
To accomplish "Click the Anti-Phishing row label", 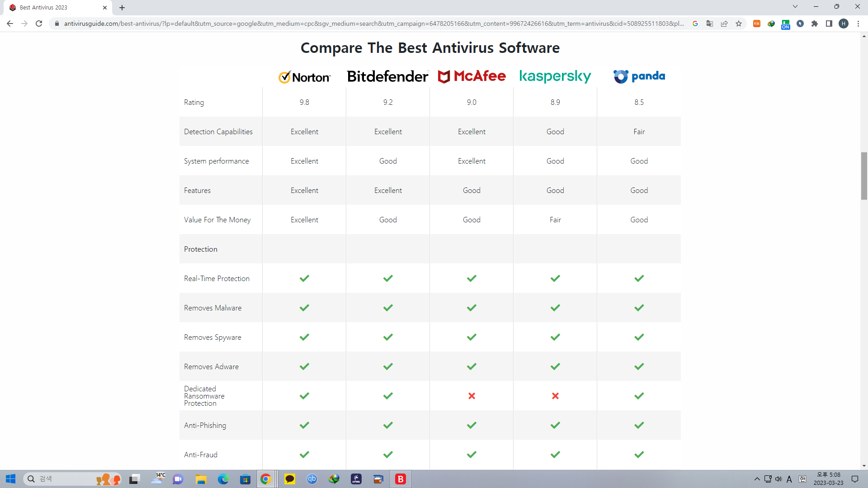I will coord(205,425).
